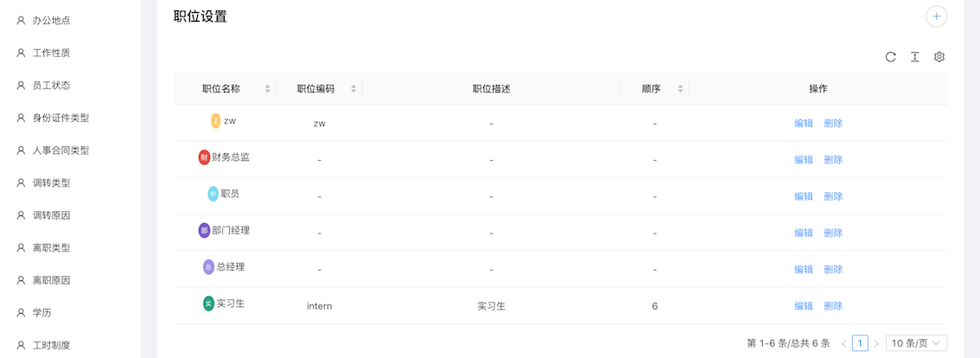This screenshot has width=980, height=358.
Task: Open table density settings icon
Action: [x=914, y=57]
